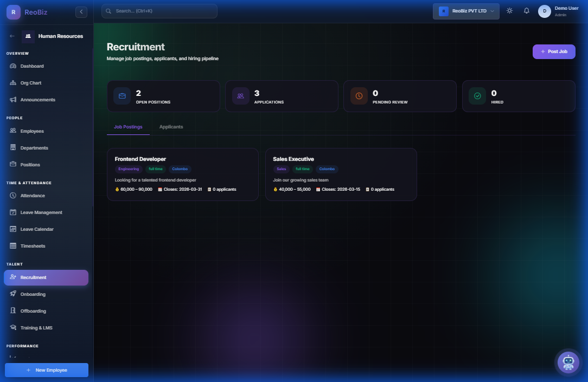Click the Hired checkmark icon
This screenshot has width=588, height=382.
[x=477, y=96]
